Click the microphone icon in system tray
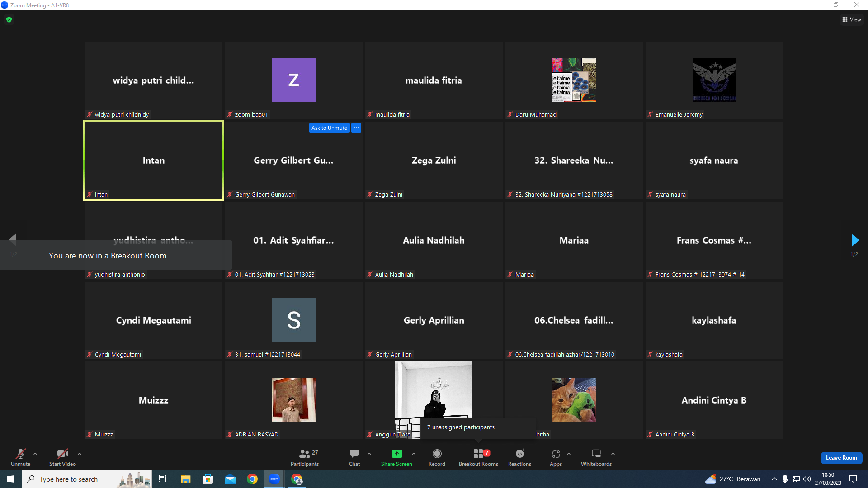Image resolution: width=868 pixels, height=488 pixels. (785, 479)
